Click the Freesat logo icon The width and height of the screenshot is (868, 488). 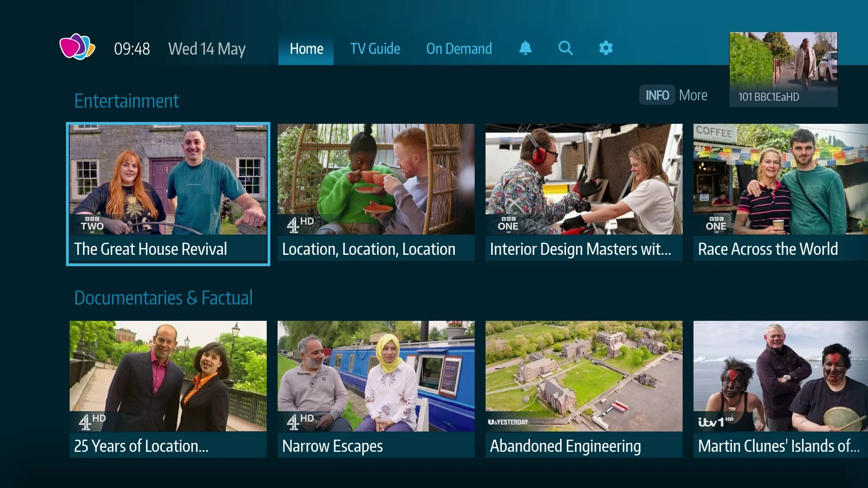tap(77, 47)
